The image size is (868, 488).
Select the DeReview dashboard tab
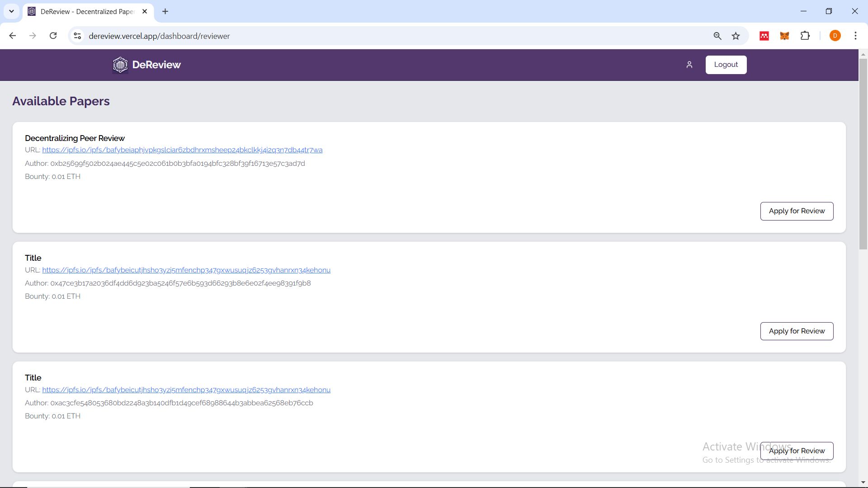88,12
